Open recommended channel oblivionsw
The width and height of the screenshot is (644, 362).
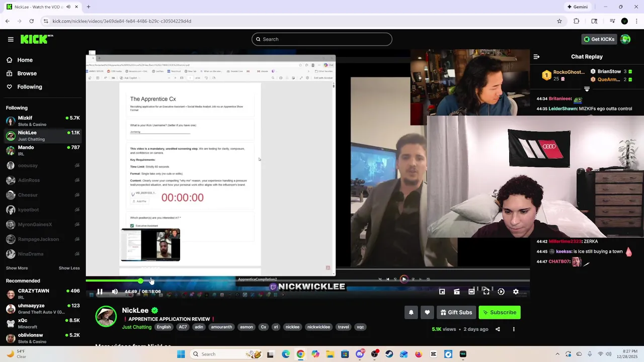[42, 338]
